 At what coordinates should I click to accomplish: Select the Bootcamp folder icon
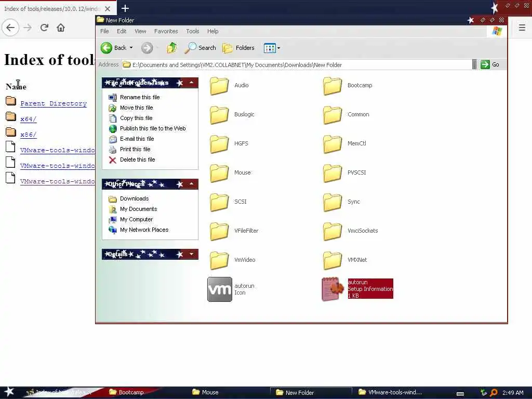click(332, 86)
